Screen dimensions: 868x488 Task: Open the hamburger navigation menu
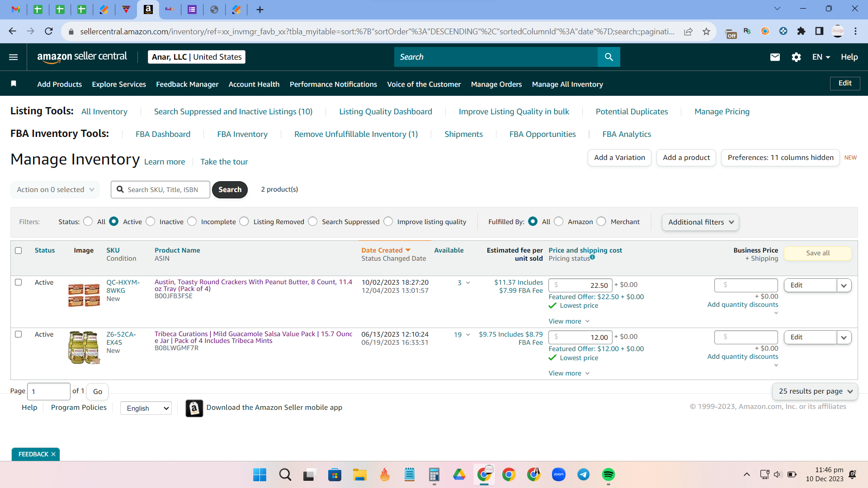click(x=14, y=57)
